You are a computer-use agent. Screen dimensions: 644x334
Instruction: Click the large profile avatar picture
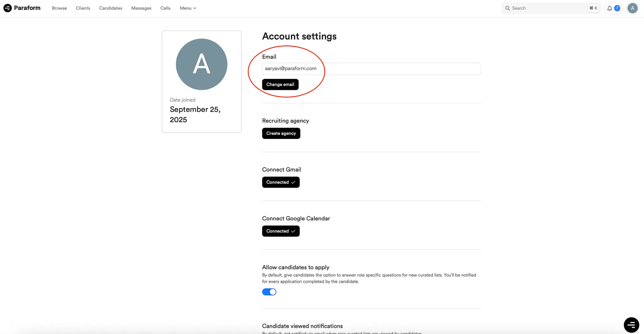point(202,64)
